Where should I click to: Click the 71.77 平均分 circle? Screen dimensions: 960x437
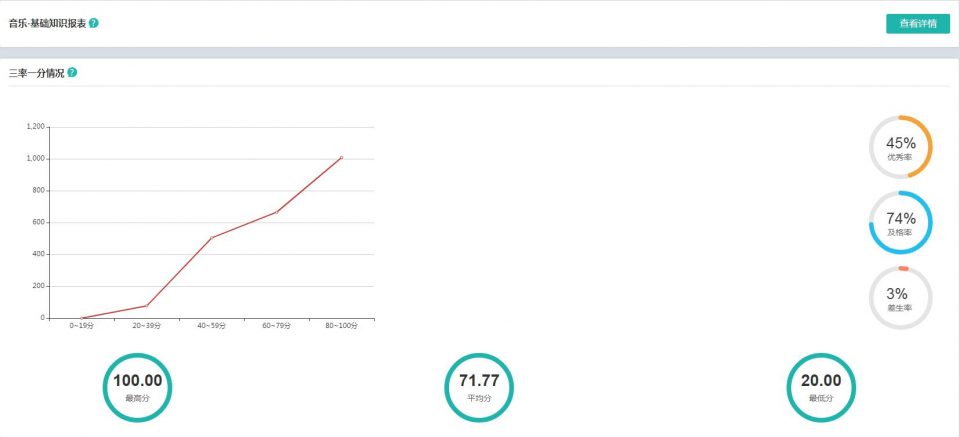tap(479, 386)
